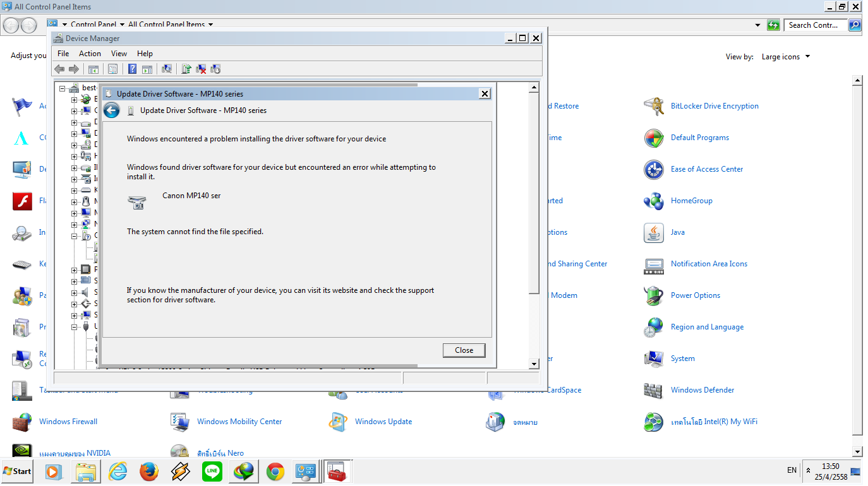Click the Forward arrow in Device Manager toolbar

point(73,69)
